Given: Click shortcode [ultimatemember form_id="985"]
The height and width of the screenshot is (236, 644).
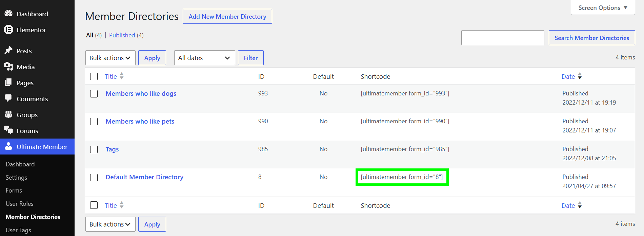Looking at the screenshot, I should pos(405,149).
